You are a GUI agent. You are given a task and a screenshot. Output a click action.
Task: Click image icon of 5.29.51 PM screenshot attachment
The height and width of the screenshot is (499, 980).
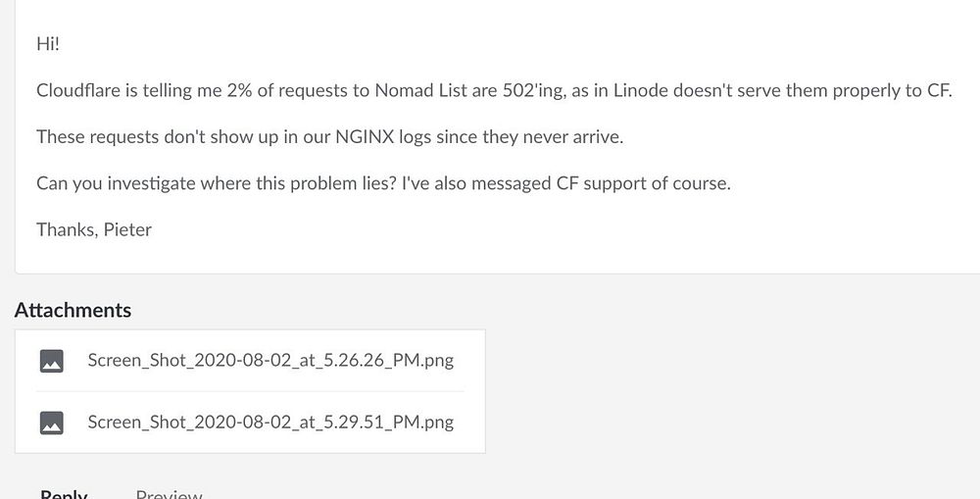(x=52, y=423)
